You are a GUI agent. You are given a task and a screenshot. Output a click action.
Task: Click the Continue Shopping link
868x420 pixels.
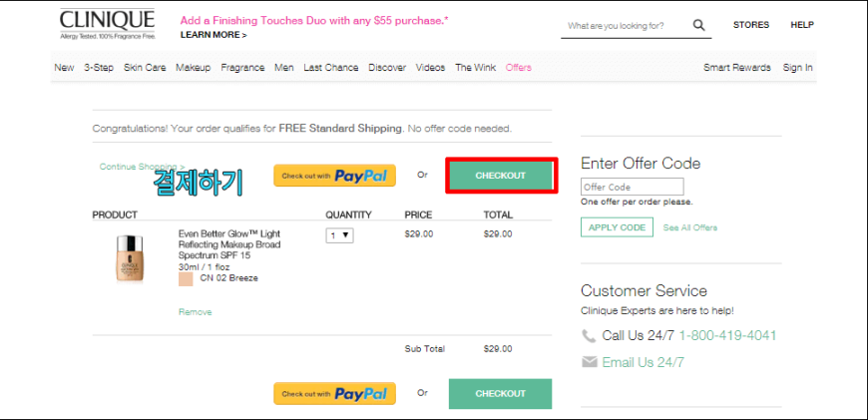[x=142, y=166]
